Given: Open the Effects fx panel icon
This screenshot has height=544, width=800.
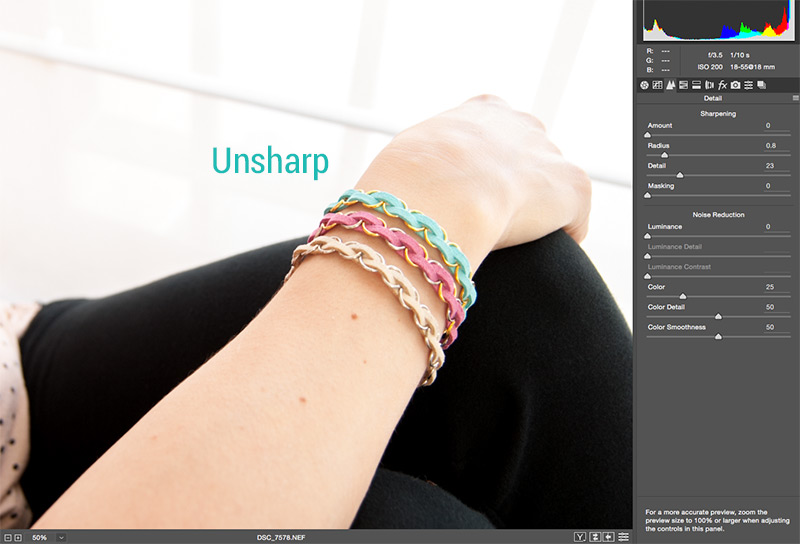Looking at the screenshot, I should [722, 85].
